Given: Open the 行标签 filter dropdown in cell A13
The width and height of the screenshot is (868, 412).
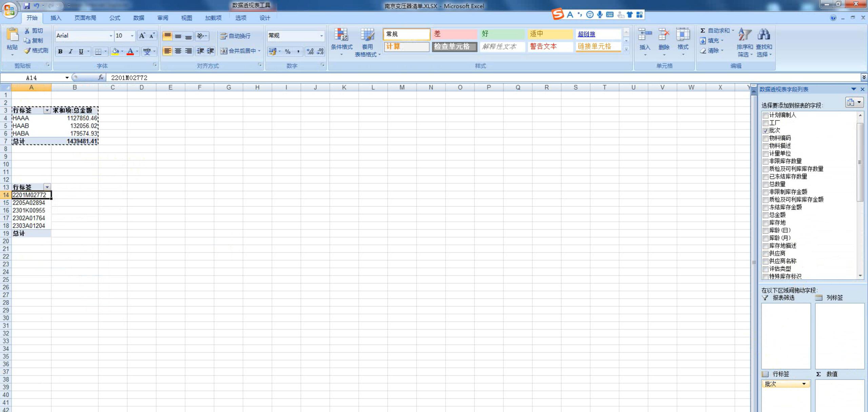Looking at the screenshot, I should coord(47,187).
